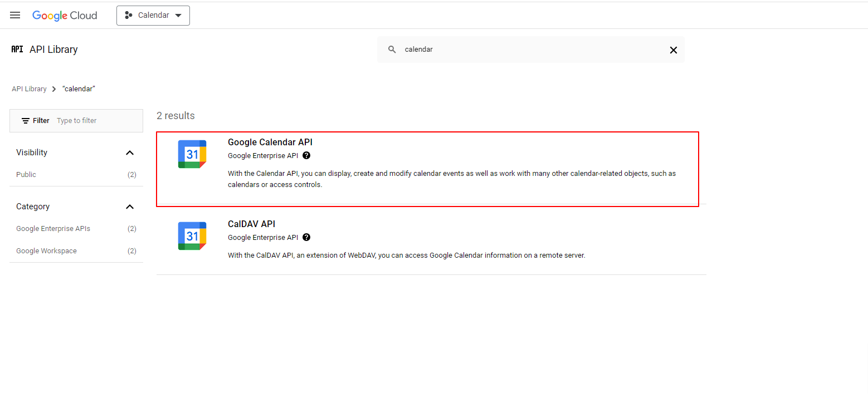The width and height of the screenshot is (868, 408).
Task: Click the Google Calendar API description text
Action: [452, 179]
